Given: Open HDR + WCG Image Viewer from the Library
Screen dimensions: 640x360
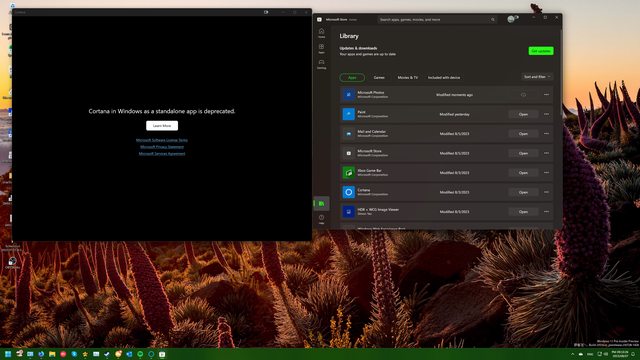Looking at the screenshot, I should [523, 212].
